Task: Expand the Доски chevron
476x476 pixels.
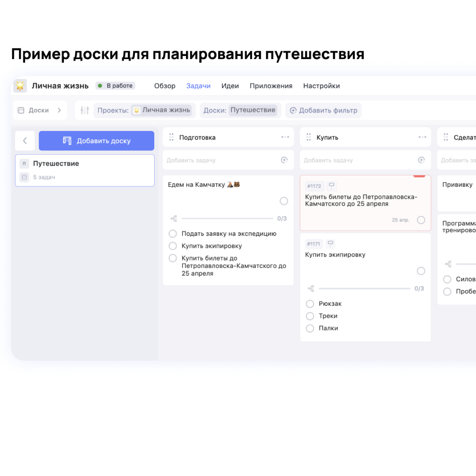Action: (59, 110)
